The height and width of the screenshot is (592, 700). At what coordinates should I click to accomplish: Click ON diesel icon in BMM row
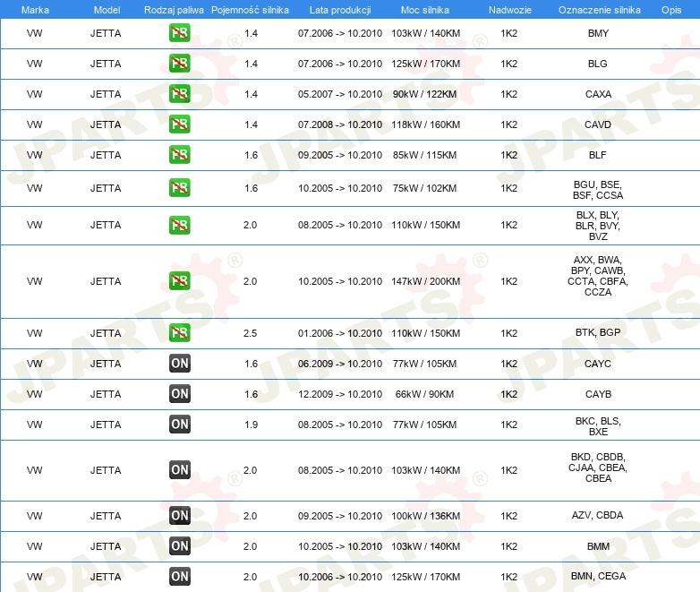(179, 546)
